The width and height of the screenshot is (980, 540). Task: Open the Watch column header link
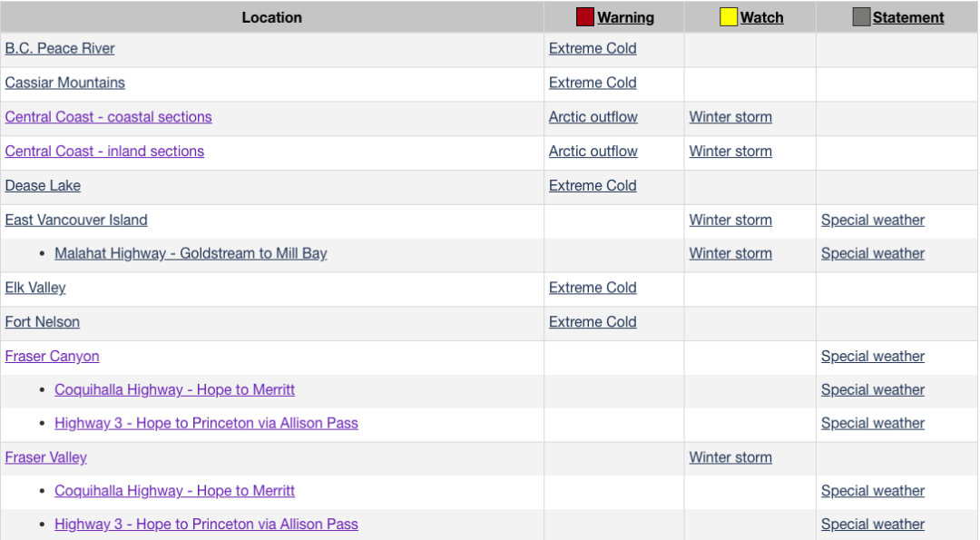[761, 17]
